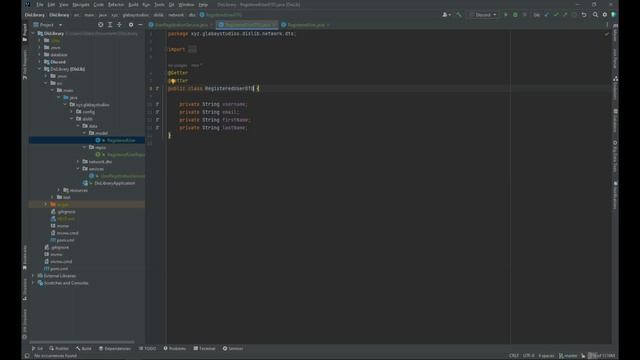Open the Services tool window
This screenshot has width=640, height=360.
pyautogui.click(x=233, y=349)
